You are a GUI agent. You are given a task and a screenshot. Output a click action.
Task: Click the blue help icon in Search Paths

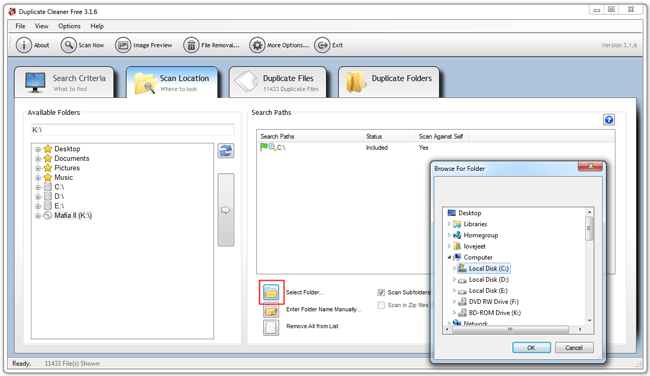tap(609, 120)
